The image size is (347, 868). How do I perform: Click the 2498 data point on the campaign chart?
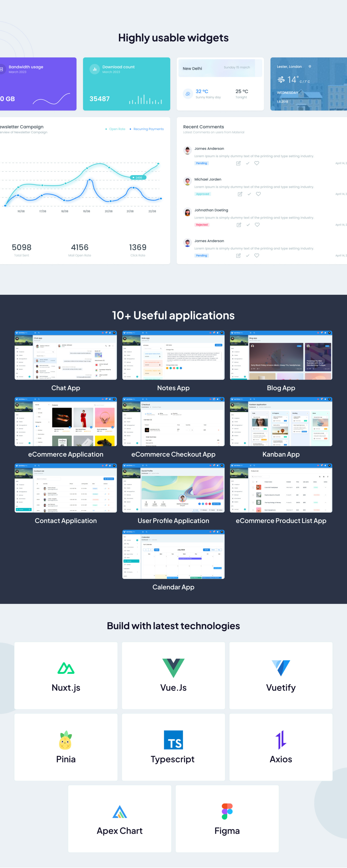(138, 177)
